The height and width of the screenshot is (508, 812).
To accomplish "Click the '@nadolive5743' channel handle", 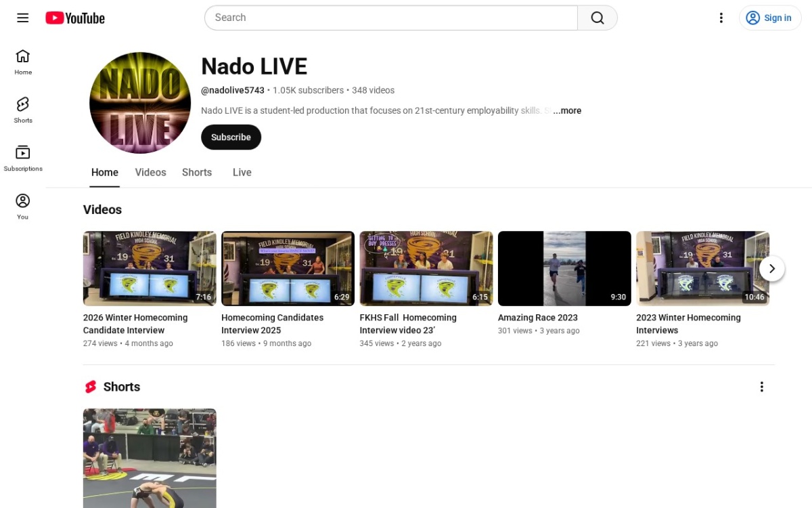I will (x=233, y=90).
